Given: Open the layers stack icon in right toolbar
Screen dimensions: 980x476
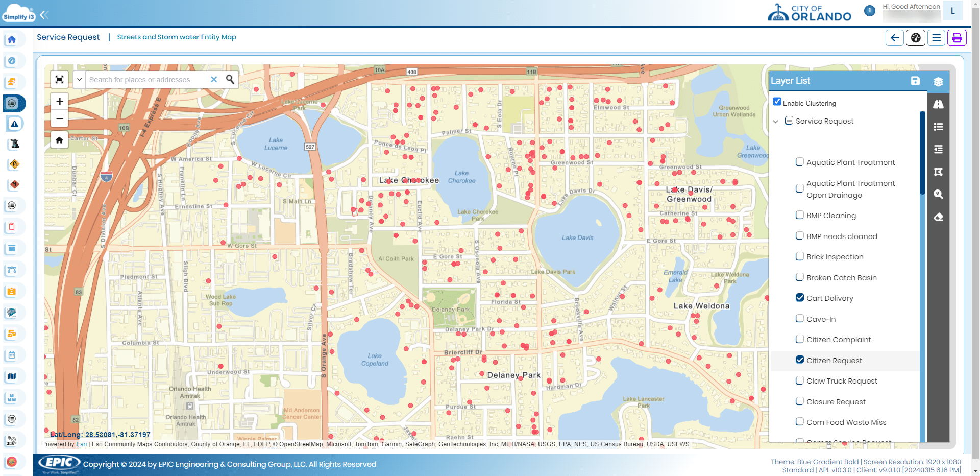Looking at the screenshot, I should 938,82.
